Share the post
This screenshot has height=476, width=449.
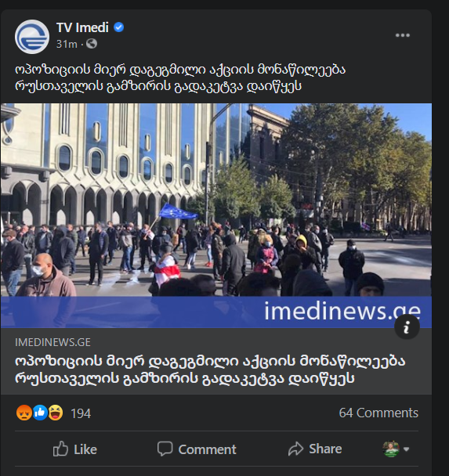pos(315,449)
